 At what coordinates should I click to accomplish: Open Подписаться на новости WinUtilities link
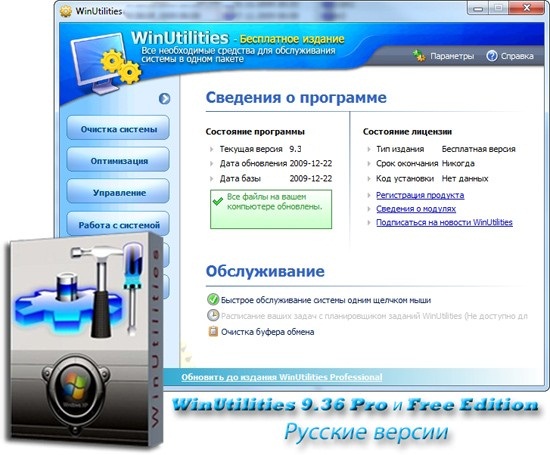click(444, 222)
